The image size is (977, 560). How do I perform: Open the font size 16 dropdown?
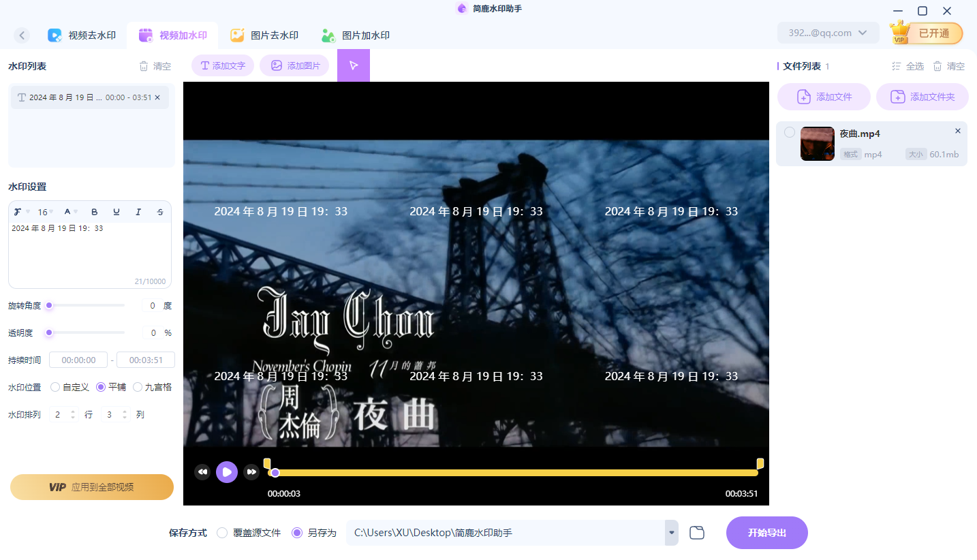pos(46,212)
